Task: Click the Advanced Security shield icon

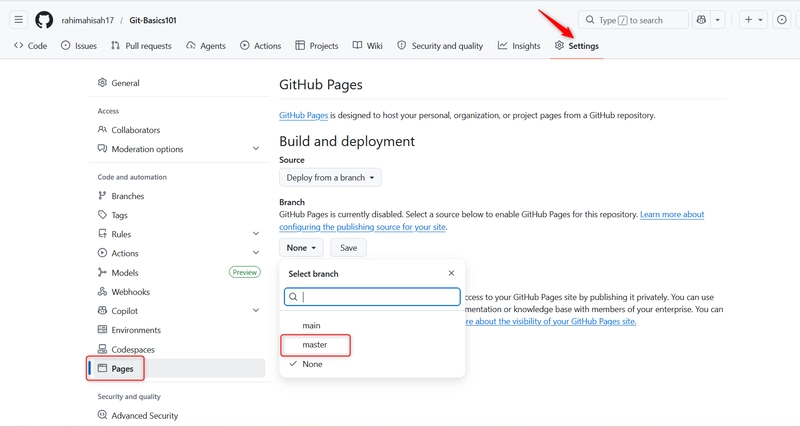Action: [102, 415]
